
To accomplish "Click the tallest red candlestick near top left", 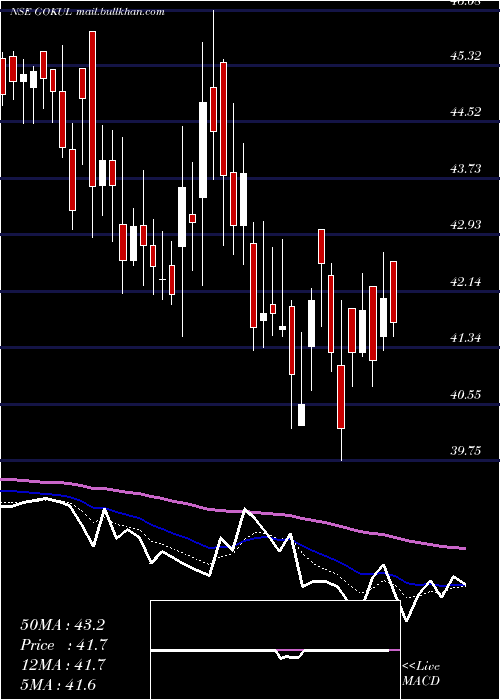I will 92,109.
